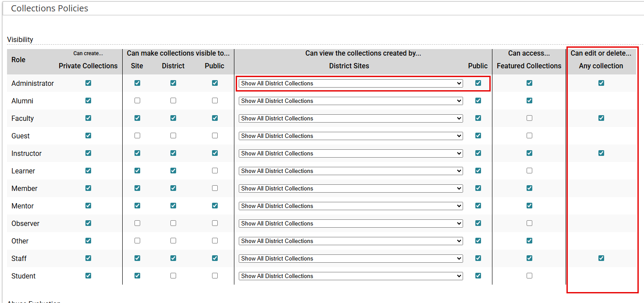Enable Alumni Site visibility checkbox
The width and height of the screenshot is (644, 303).
pyautogui.click(x=138, y=101)
